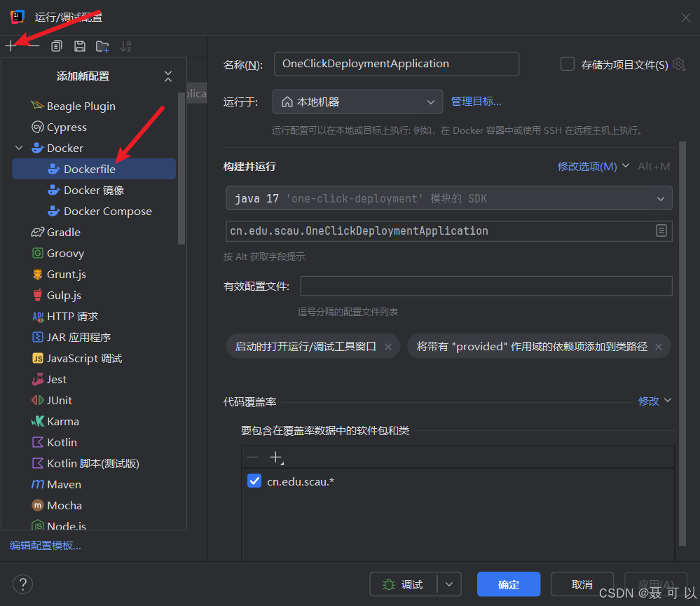Open the help question mark icon
Viewport: 700px width, 606px height.
[x=22, y=584]
